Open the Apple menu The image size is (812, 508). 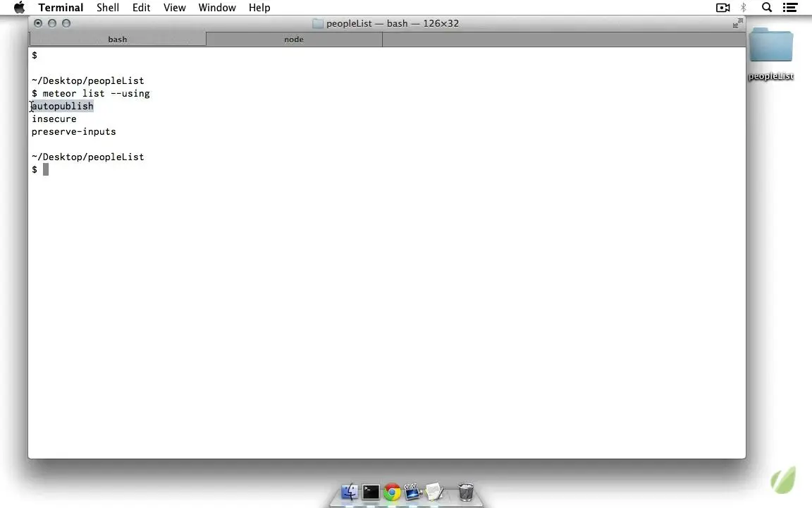[19, 7]
